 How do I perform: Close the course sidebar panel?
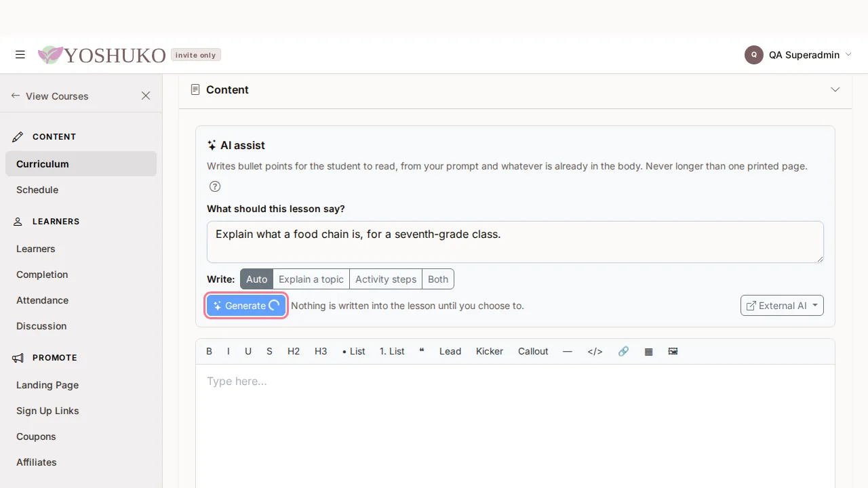coord(146,96)
